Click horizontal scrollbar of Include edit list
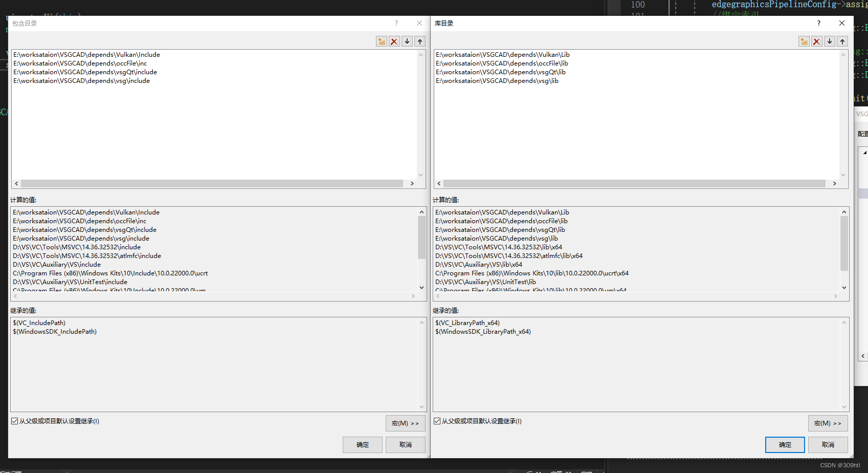The width and height of the screenshot is (868, 473). point(212,183)
